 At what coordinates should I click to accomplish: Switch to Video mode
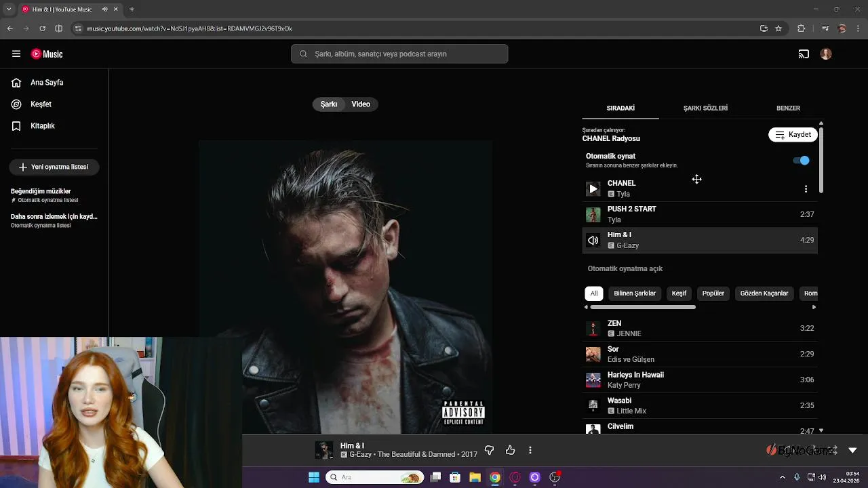click(x=361, y=104)
